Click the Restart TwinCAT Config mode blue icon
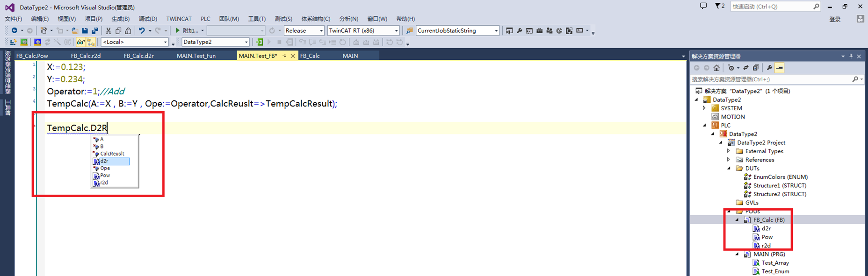Image resolution: width=868 pixels, height=276 pixels. [37, 42]
